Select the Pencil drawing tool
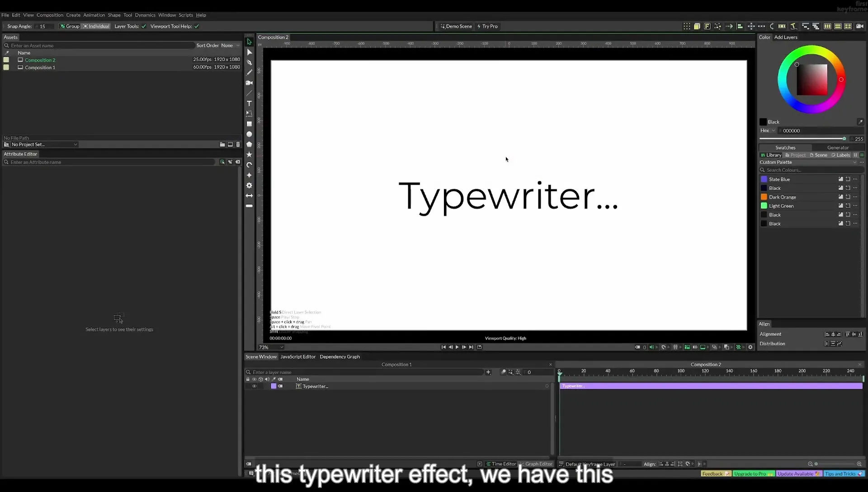This screenshot has height=492, width=868. (x=249, y=72)
